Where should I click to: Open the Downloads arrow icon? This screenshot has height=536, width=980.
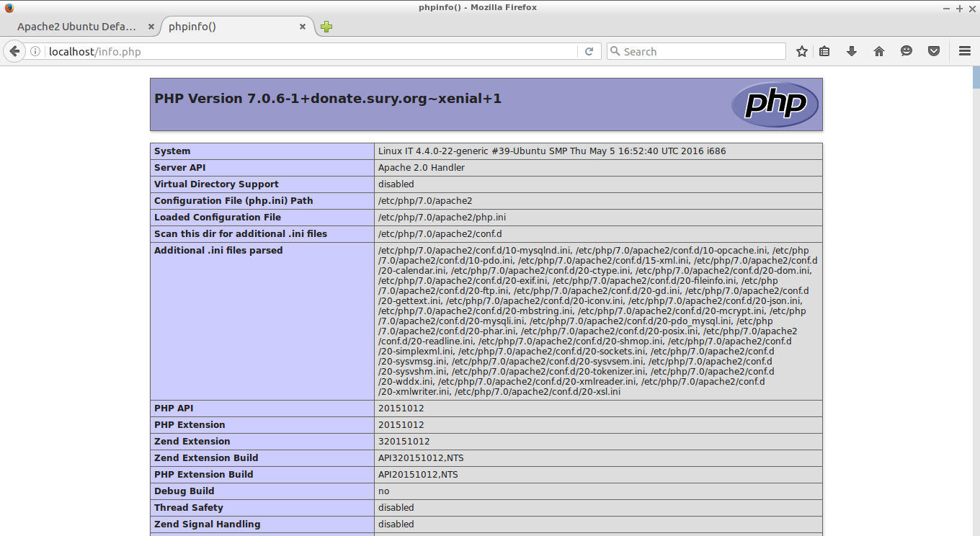click(x=852, y=51)
